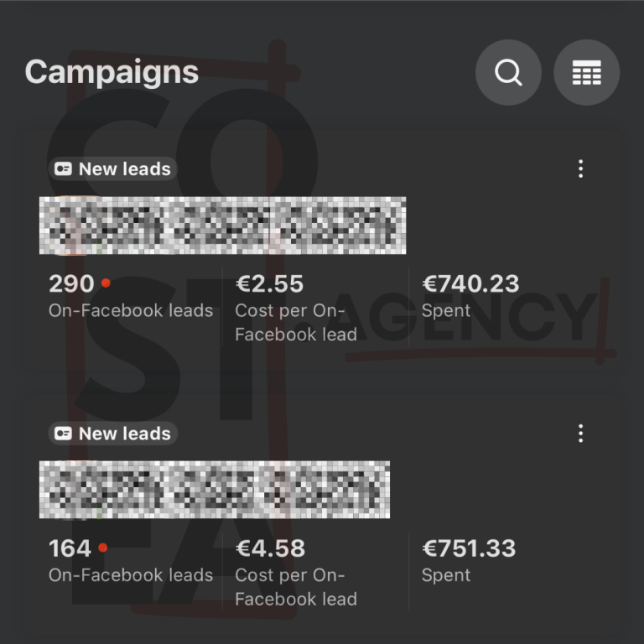Click the lead card icon in first New leads badge

[x=63, y=169]
